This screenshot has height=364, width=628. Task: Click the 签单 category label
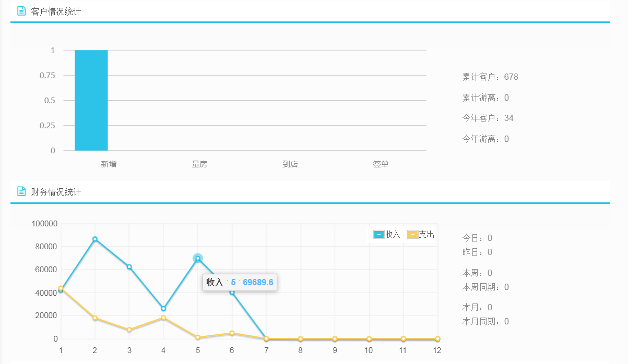coord(381,164)
